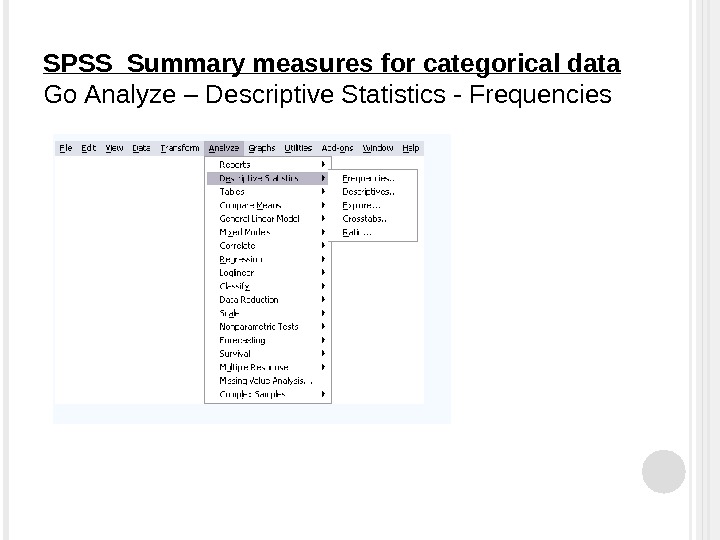Expand the Nonparametric Tests submenu arrow
Screen dimensions: 720x540
pos(324,326)
